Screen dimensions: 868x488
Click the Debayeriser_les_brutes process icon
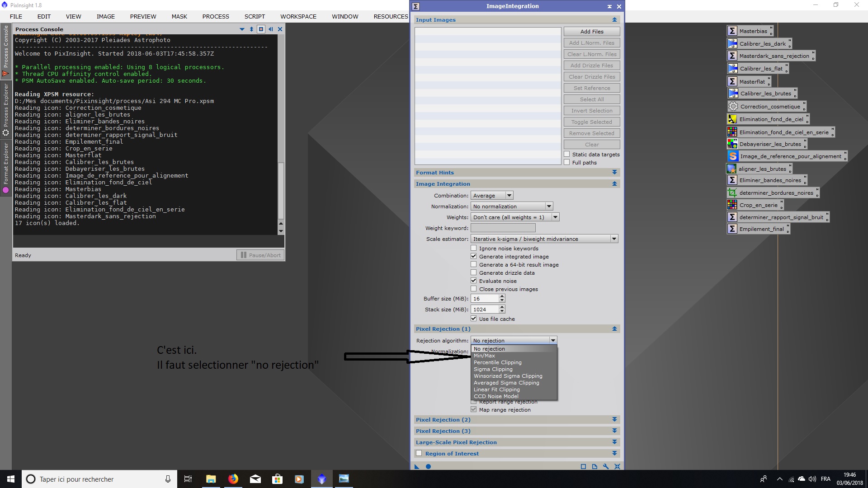pyautogui.click(x=732, y=144)
